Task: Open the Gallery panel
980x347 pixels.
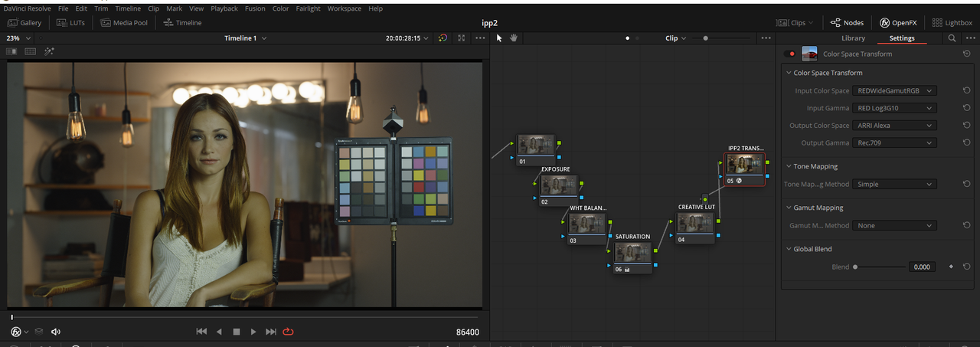Action: click(x=24, y=23)
